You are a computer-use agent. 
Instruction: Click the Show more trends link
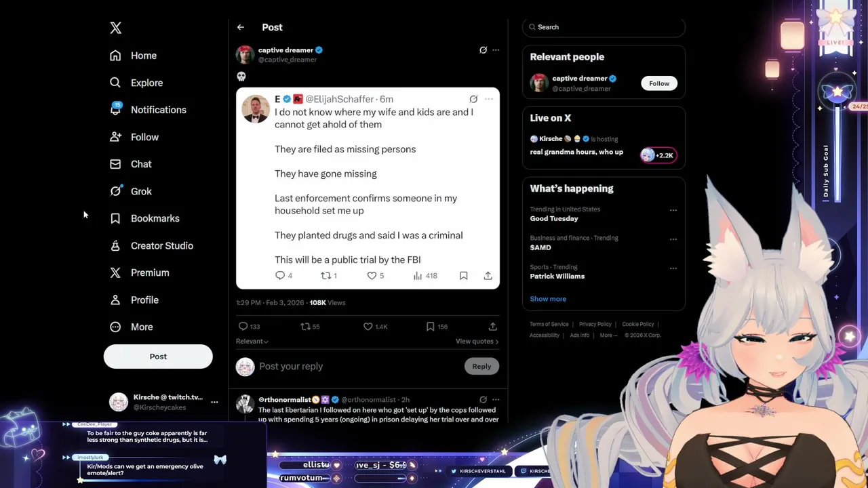click(x=548, y=299)
